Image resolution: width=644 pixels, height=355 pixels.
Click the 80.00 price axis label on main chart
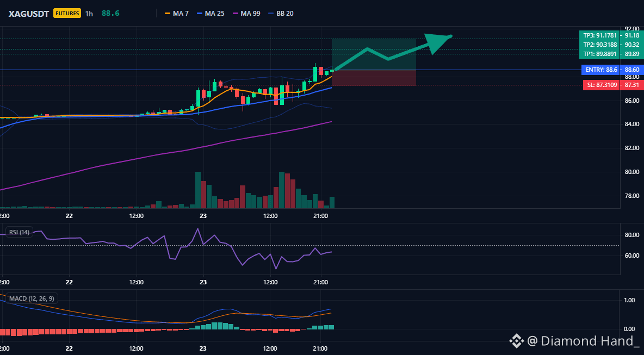631,172
